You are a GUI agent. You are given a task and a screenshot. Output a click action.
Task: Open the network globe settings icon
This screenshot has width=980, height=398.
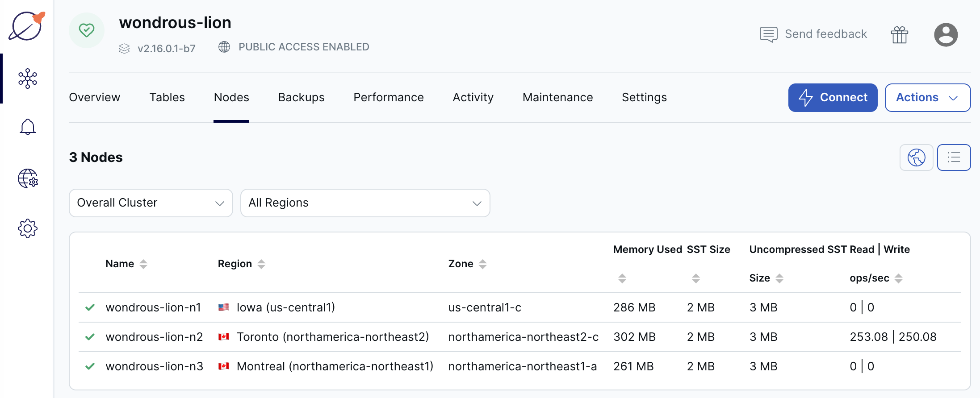coord(28,178)
